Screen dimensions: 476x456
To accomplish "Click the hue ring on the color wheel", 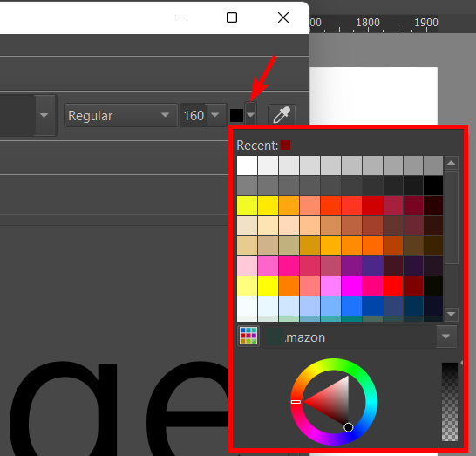I will pos(334,364).
